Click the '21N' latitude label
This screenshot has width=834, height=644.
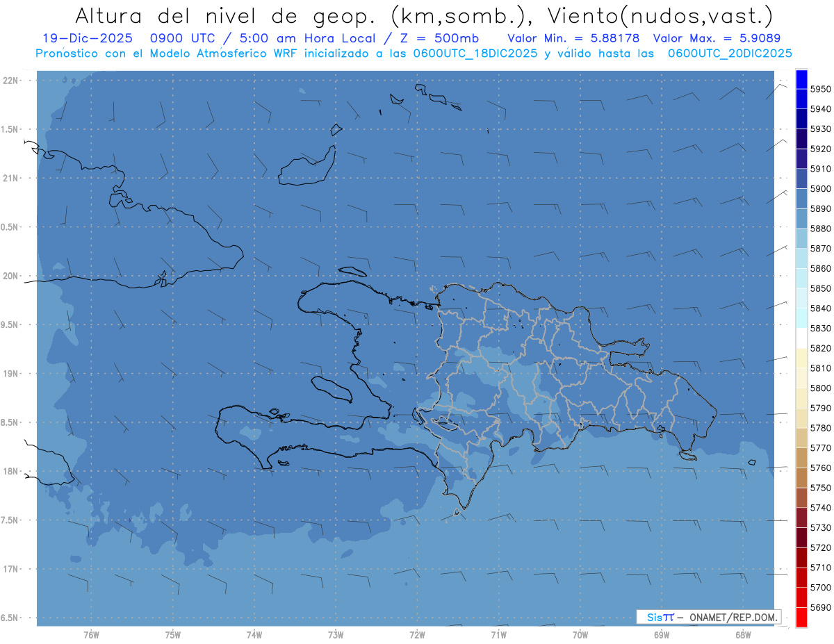tap(11, 178)
